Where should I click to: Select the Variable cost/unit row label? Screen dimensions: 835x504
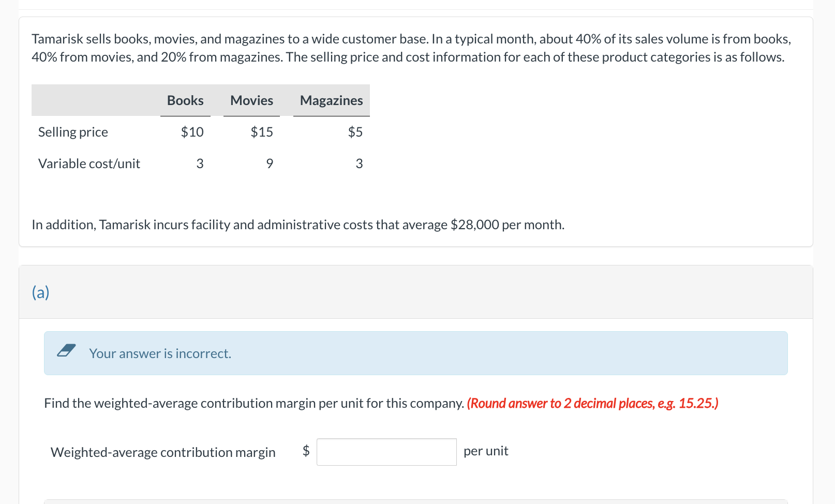coord(89,164)
